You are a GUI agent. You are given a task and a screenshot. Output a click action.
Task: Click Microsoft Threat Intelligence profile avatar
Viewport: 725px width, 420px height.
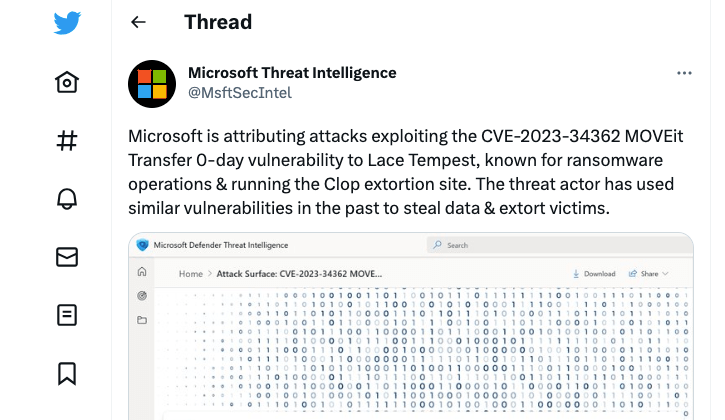point(152,84)
